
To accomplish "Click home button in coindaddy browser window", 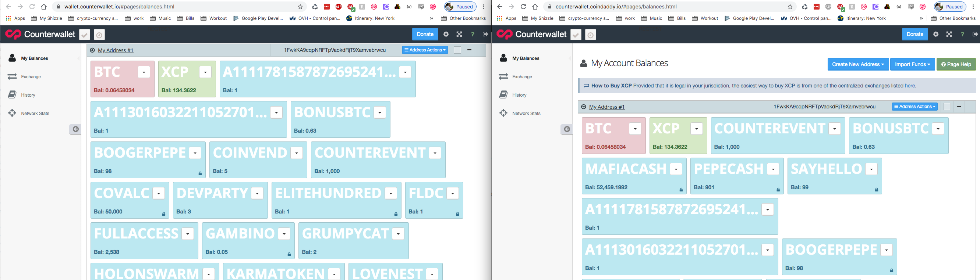I will point(535,7).
